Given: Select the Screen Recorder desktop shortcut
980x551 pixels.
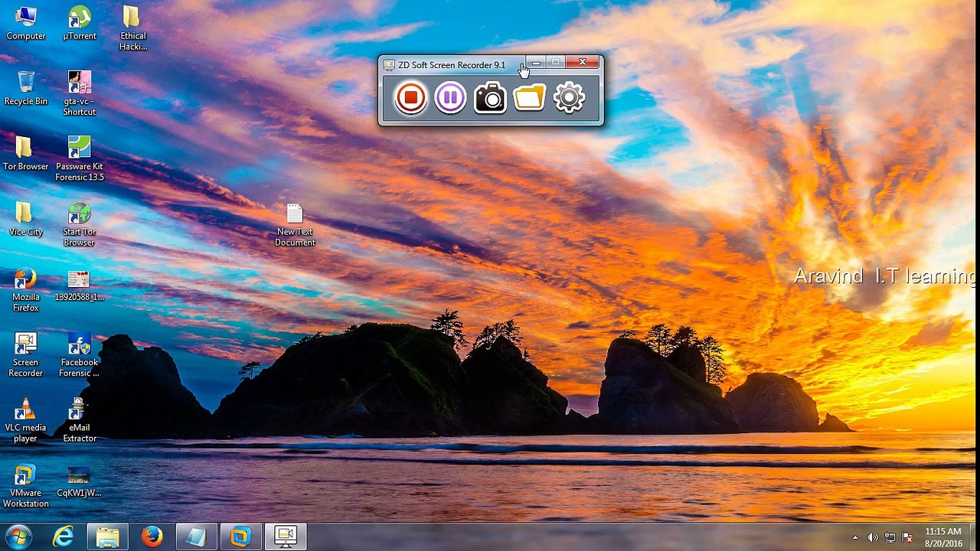Looking at the screenshot, I should pos(26,355).
